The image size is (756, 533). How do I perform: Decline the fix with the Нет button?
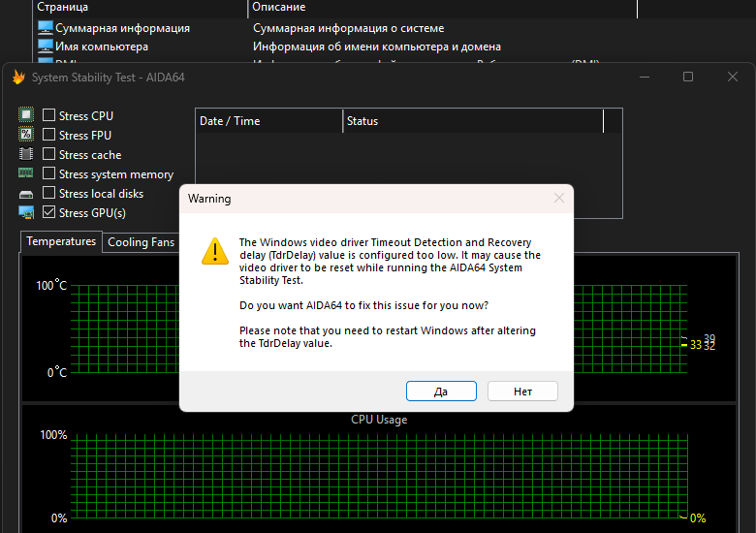pos(522,392)
